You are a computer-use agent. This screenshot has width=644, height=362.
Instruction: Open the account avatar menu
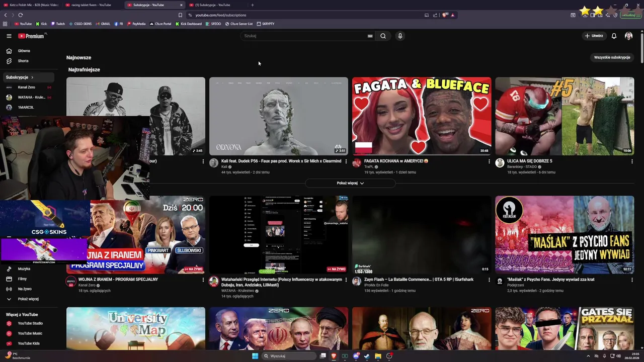coord(628,36)
